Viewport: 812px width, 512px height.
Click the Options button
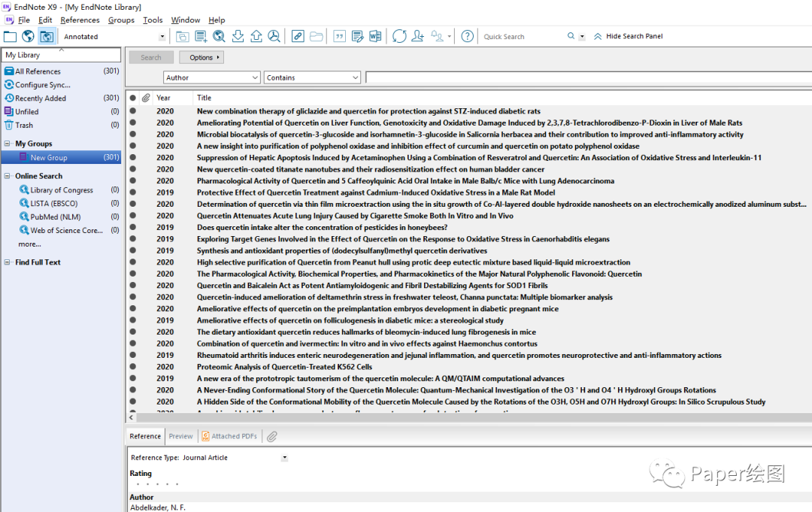pyautogui.click(x=201, y=57)
